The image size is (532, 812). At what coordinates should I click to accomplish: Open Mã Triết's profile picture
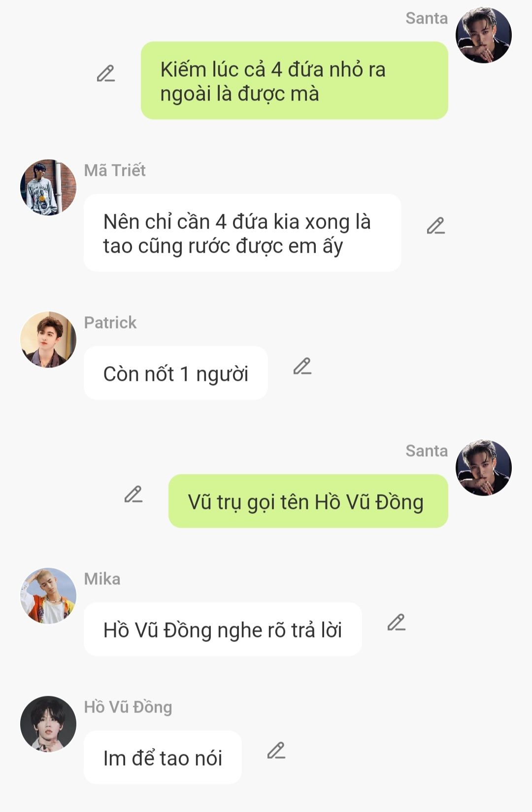(x=48, y=187)
